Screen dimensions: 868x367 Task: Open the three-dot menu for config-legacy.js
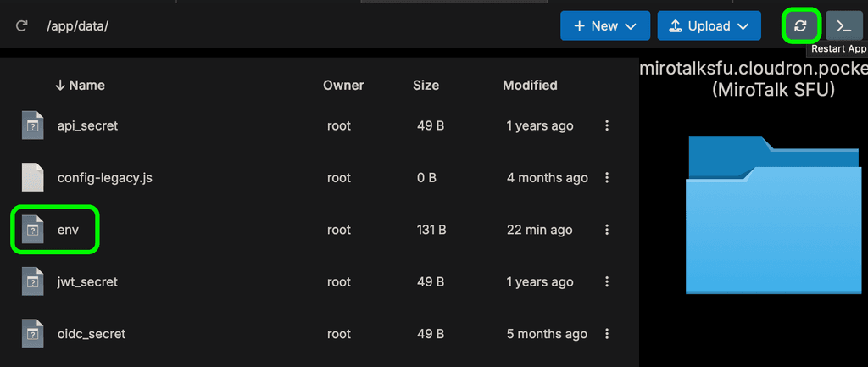[607, 178]
